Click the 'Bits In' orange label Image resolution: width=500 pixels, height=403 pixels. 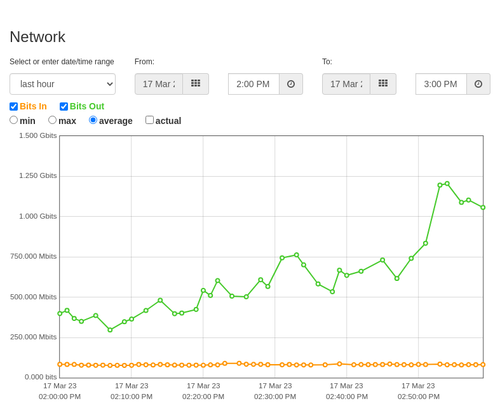click(x=33, y=106)
